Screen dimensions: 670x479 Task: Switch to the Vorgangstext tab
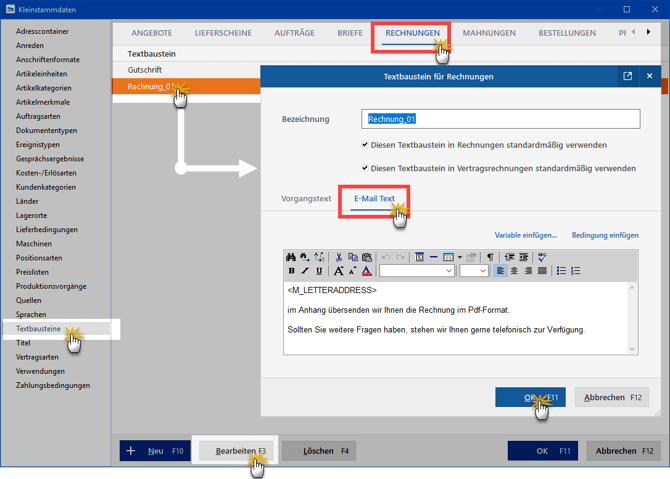click(306, 199)
